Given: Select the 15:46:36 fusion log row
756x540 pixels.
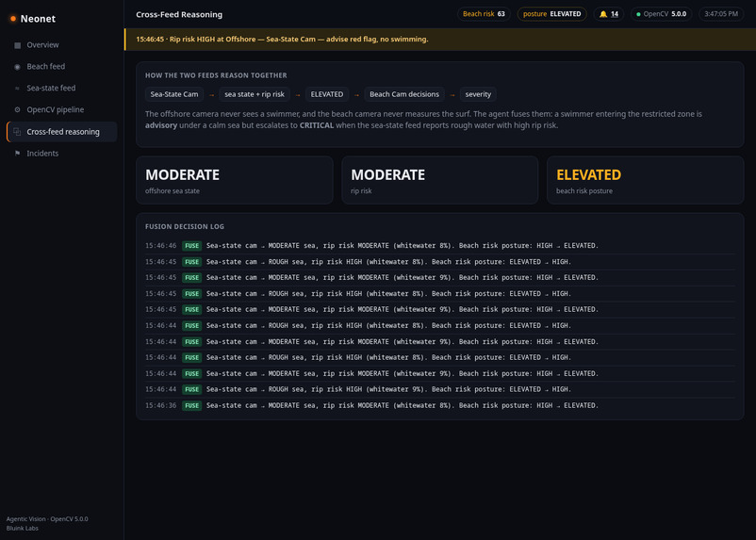Looking at the screenshot, I should 439,405.
